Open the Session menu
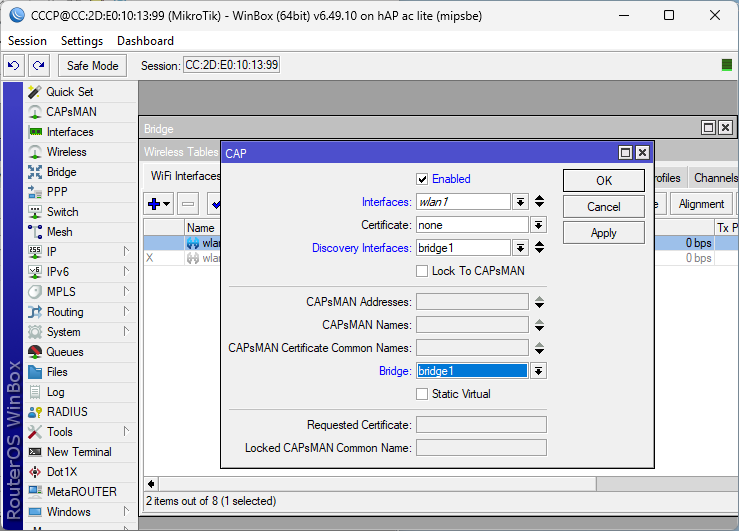Viewport: 739px width, 531px height. tap(27, 41)
